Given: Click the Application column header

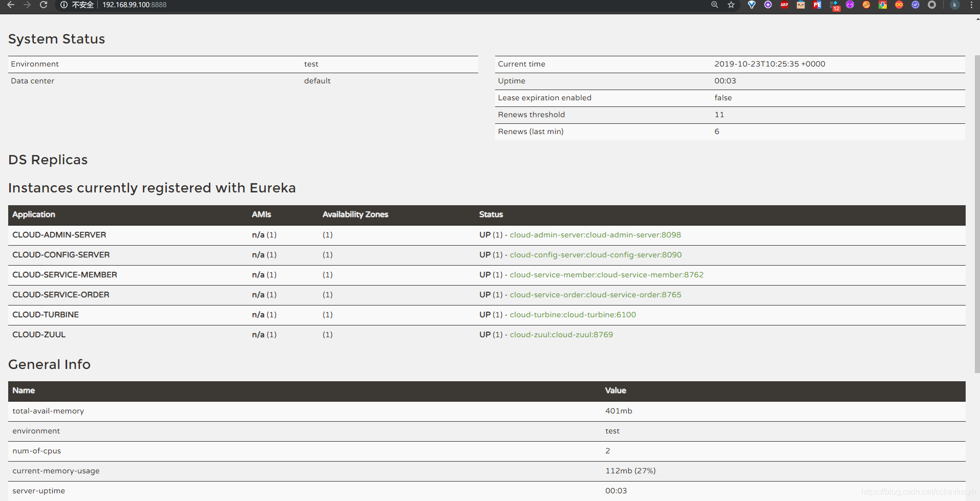Looking at the screenshot, I should pyautogui.click(x=34, y=214).
